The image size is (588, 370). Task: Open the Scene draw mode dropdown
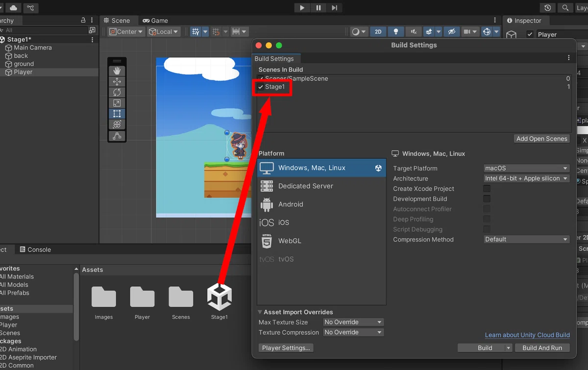[359, 32]
